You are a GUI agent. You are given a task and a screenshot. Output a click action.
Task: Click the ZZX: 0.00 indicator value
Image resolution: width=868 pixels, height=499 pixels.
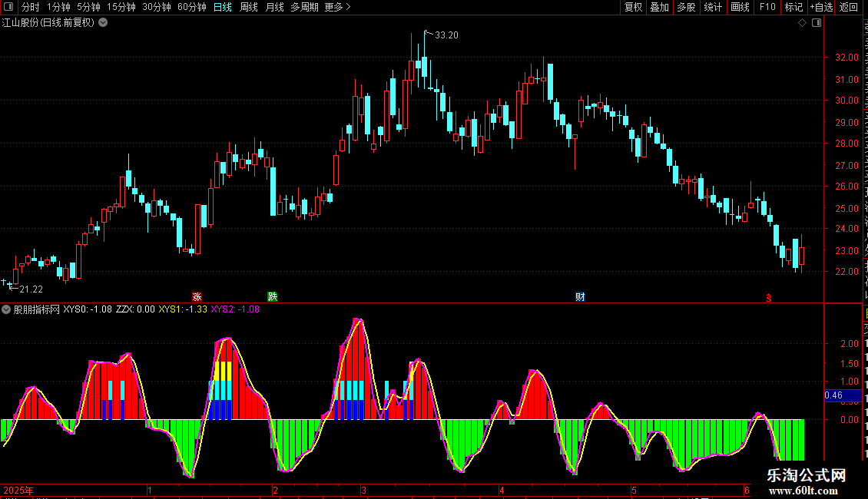(135, 309)
